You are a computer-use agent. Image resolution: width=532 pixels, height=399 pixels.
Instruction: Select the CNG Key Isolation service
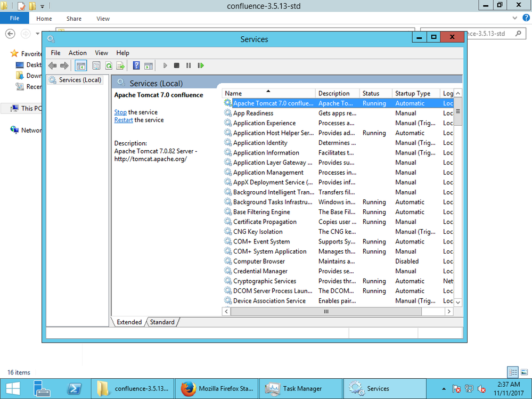tap(338, 231)
